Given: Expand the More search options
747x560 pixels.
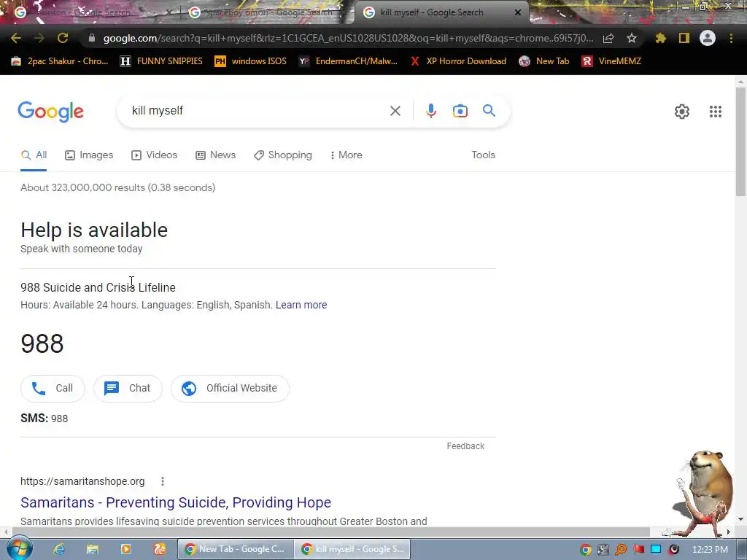Looking at the screenshot, I should click(347, 155).
